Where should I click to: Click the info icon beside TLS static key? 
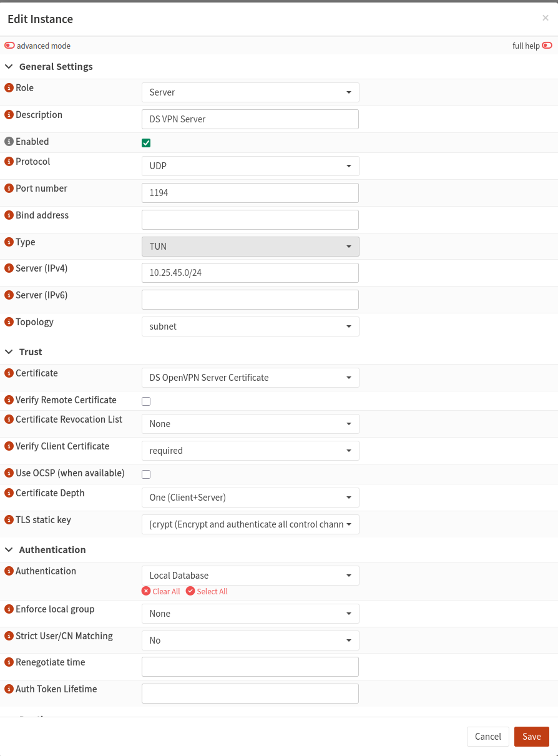tap(9, 520)
